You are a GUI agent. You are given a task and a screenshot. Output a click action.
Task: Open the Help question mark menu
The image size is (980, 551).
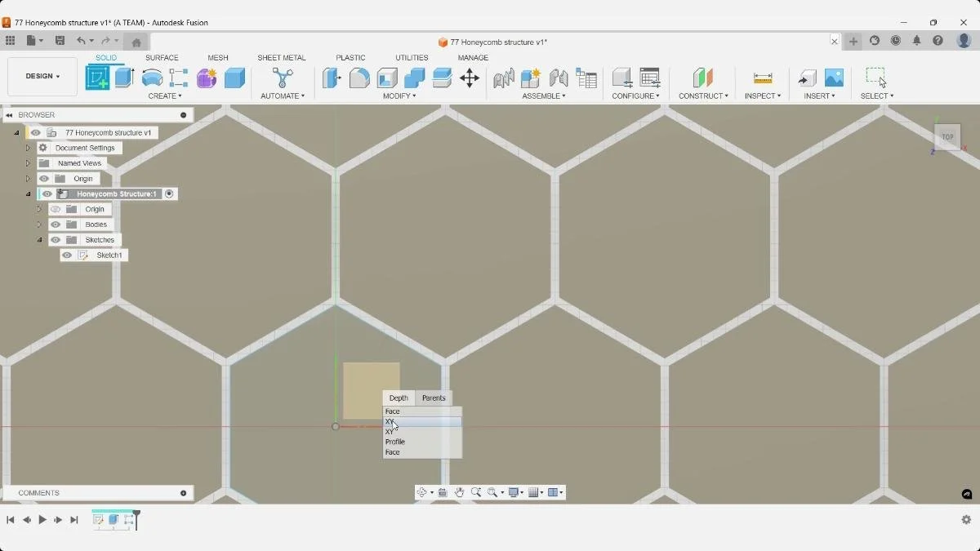pyautogui.click(x=938, y=41)
